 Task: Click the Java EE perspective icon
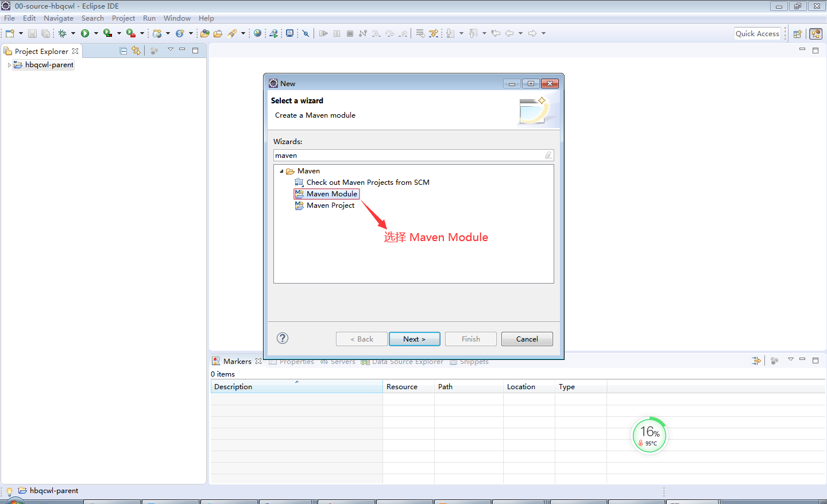pyautogui.click(x=816, y=34)
